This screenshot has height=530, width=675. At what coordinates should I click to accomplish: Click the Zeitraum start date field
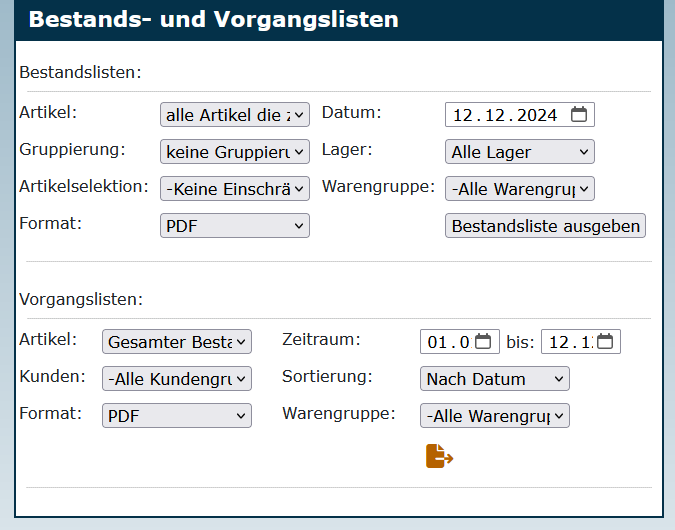tap(447, 342)
